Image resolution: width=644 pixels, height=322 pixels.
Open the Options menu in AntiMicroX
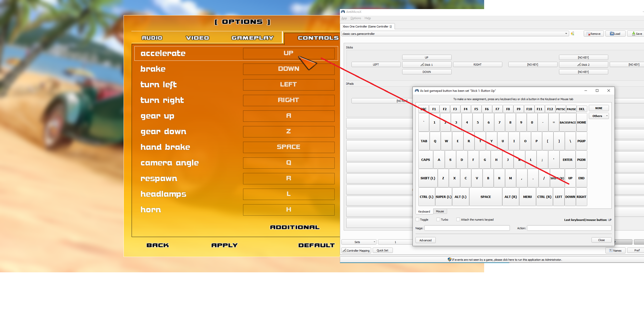[356, 18]
